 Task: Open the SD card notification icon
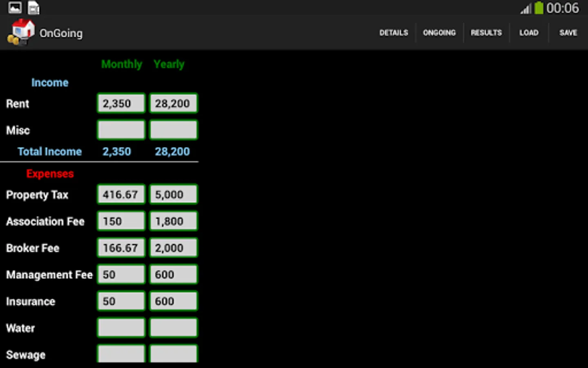33,7
